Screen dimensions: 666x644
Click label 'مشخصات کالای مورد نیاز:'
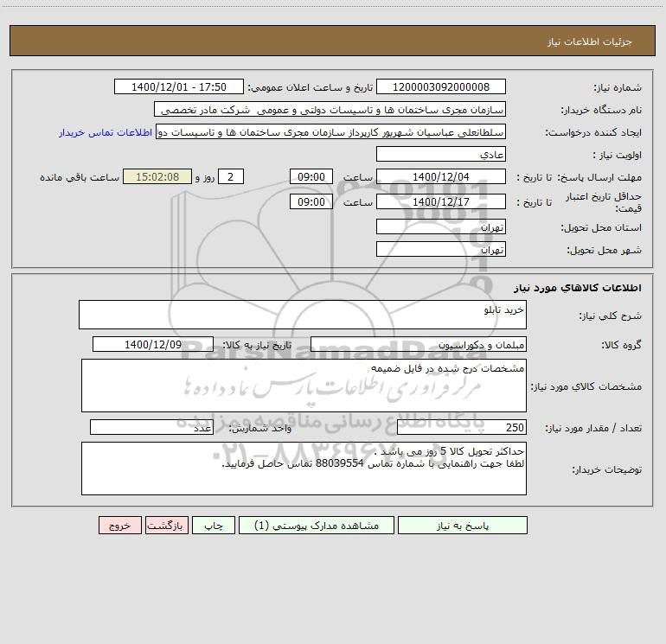(x=586, y=386)
